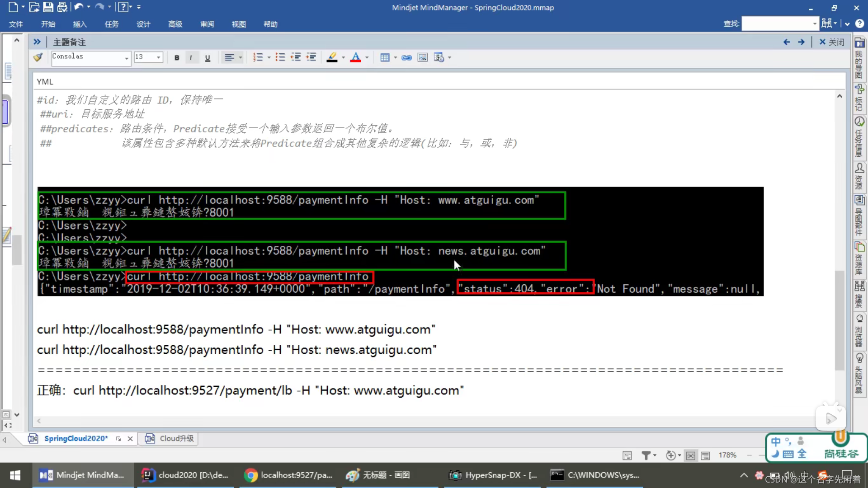This screenshot has width=868, height=488.
Task: Click the format painter brush icon
Action: pyautogui.click(x=38, y=57)
